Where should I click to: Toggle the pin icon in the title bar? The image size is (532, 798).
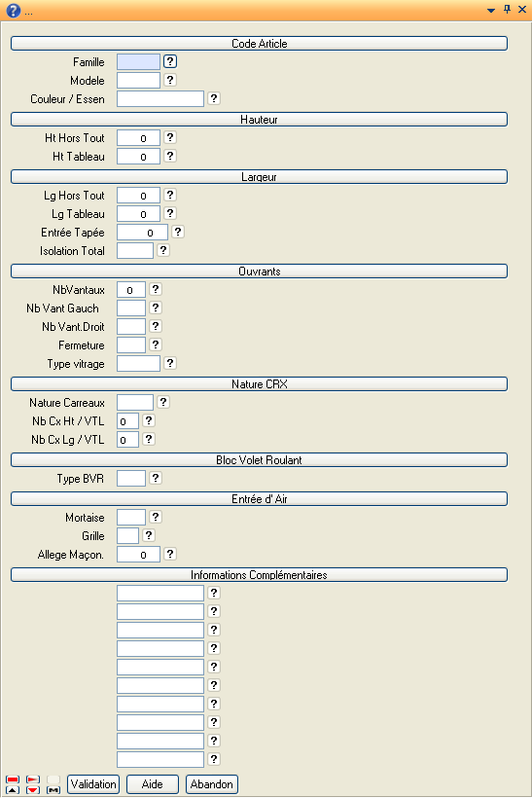(x=507, y=9)
